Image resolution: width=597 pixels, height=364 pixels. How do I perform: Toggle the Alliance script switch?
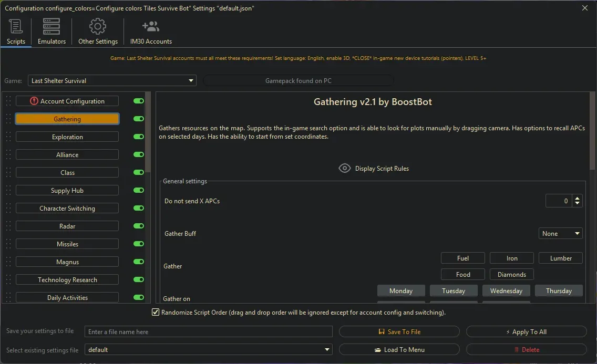pos(139,154)
